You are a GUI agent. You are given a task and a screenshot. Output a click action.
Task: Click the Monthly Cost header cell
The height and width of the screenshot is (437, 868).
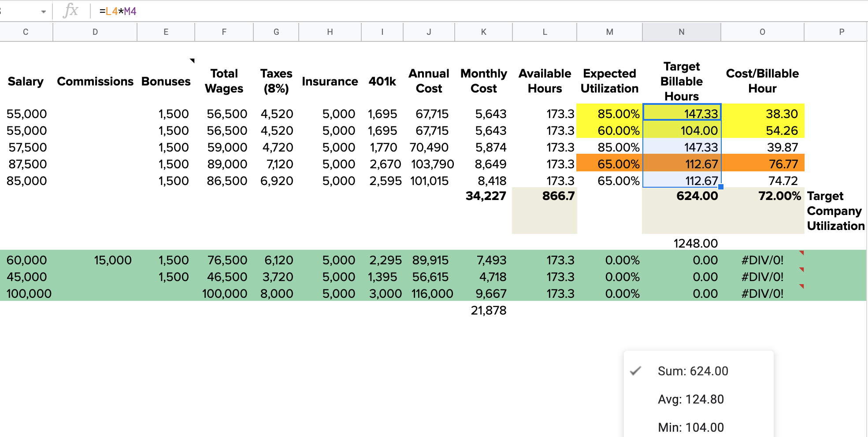pyautogui.click(x=484, y=81)
